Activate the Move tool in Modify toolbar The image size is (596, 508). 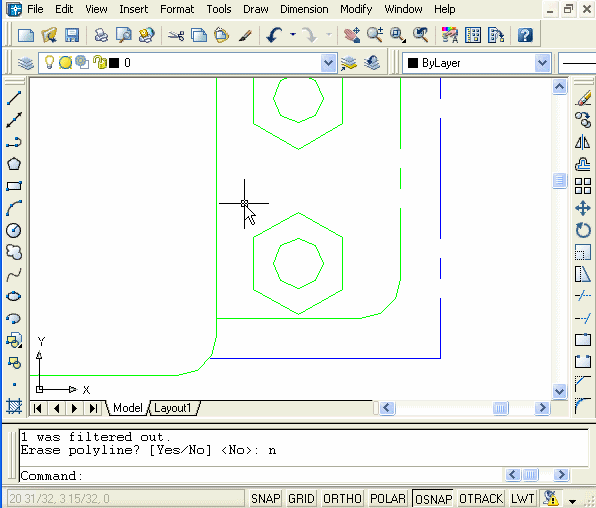(582, 208)
